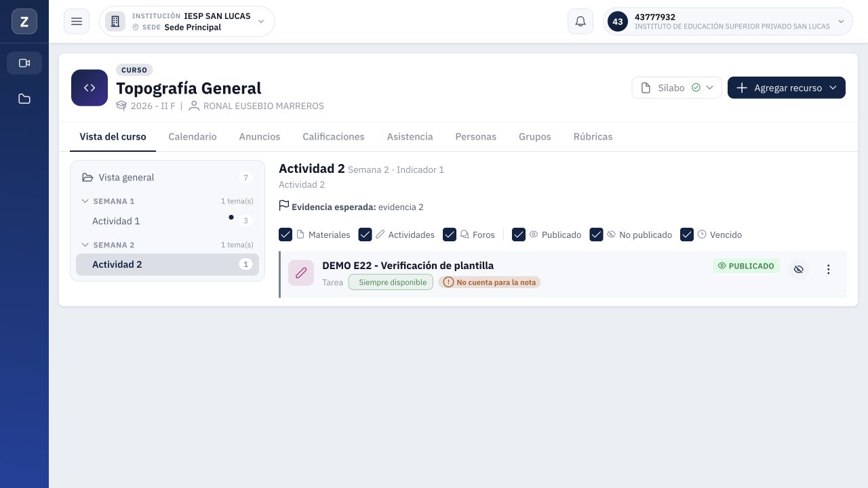Click the Z logo in the sidebar
Screen dimensions: 868x488
[24, 22]
